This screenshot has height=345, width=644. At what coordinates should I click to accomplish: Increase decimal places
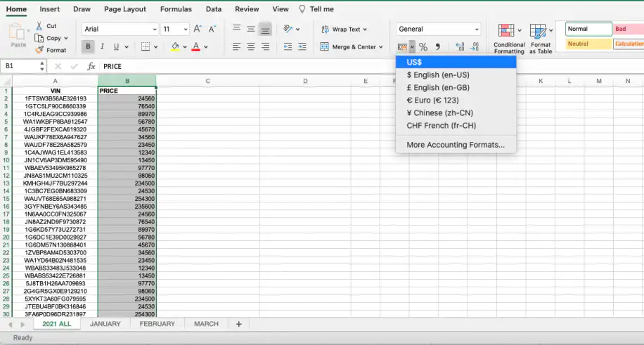460,47
